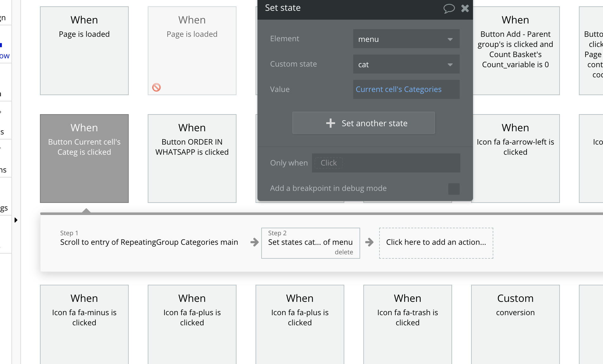The height and width of the screenshot is (364, 603).
Task: Open the Custom state dropdown showing cat
Action: pos(406,64)
